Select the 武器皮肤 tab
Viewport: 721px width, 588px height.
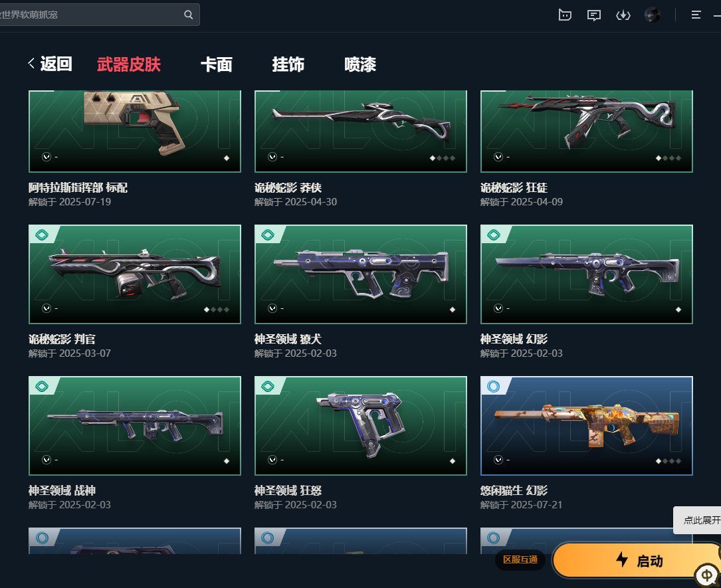(129, 64)
